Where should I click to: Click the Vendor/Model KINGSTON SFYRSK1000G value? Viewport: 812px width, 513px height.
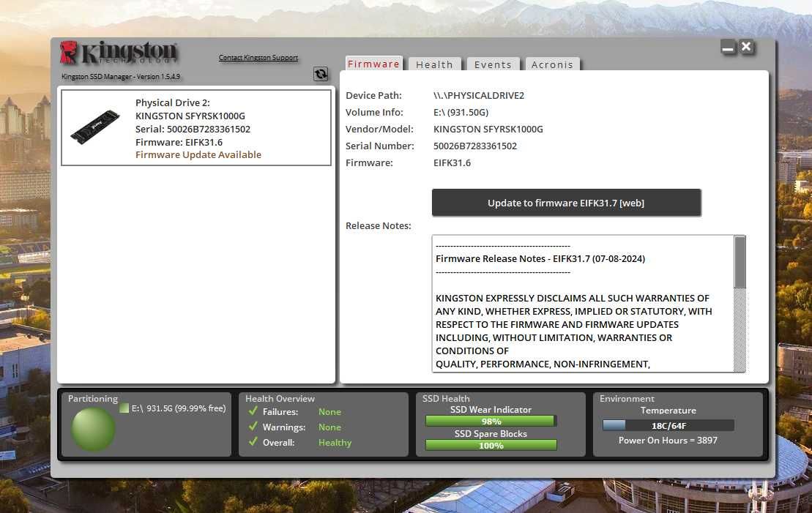(488, 129)
